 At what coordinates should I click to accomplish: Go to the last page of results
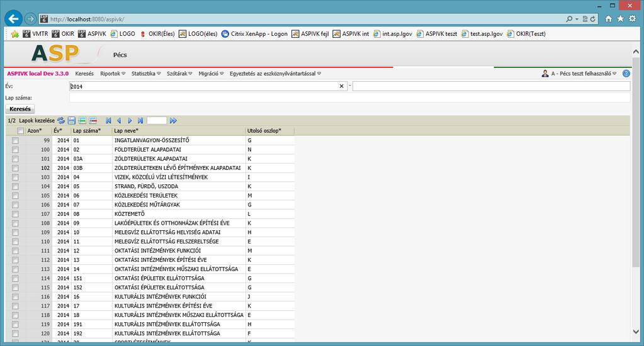pos(140,121)
